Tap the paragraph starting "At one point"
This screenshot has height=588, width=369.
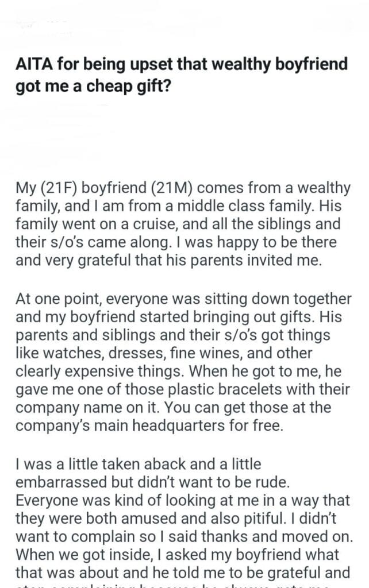point(182,354)
